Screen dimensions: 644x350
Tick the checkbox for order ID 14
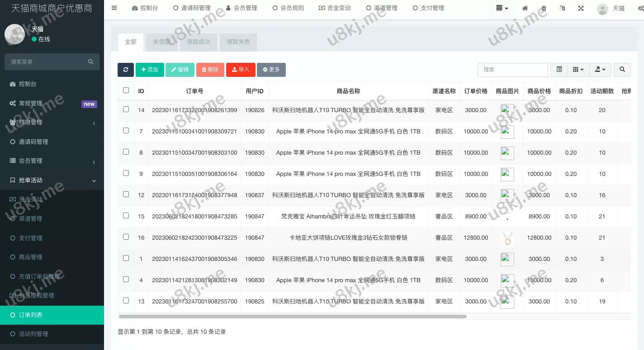pos(126,109)
